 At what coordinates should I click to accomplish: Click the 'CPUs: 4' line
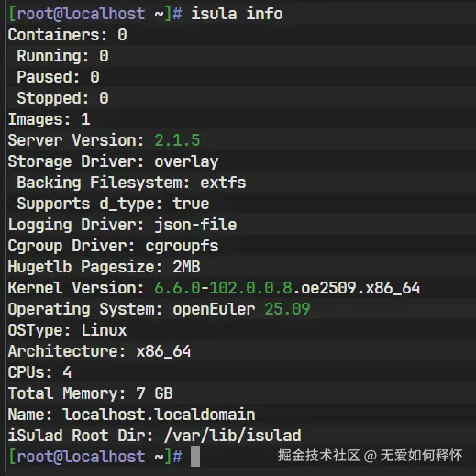(x=40, y=372)
